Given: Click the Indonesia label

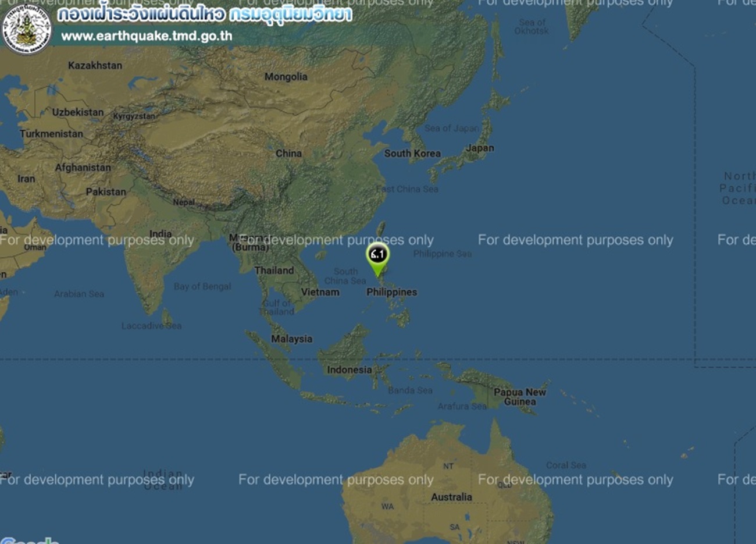Looking at the screenshot, I should tap(349, 369).
